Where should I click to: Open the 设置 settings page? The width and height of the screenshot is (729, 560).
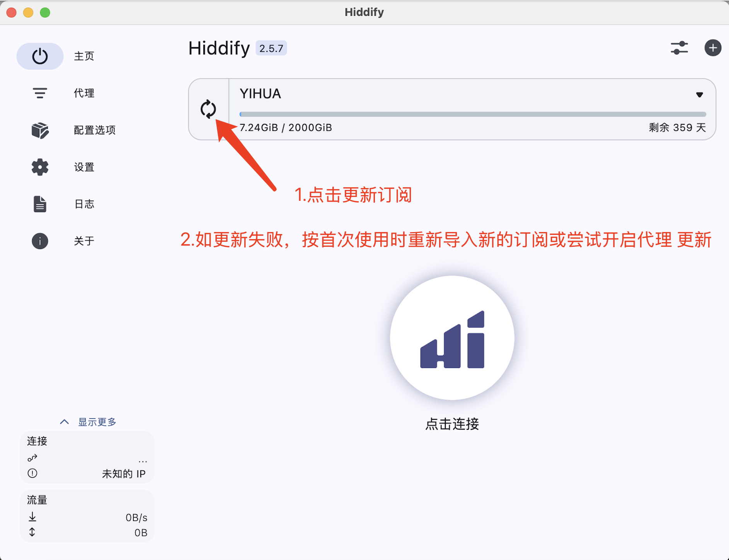(84, 167)
